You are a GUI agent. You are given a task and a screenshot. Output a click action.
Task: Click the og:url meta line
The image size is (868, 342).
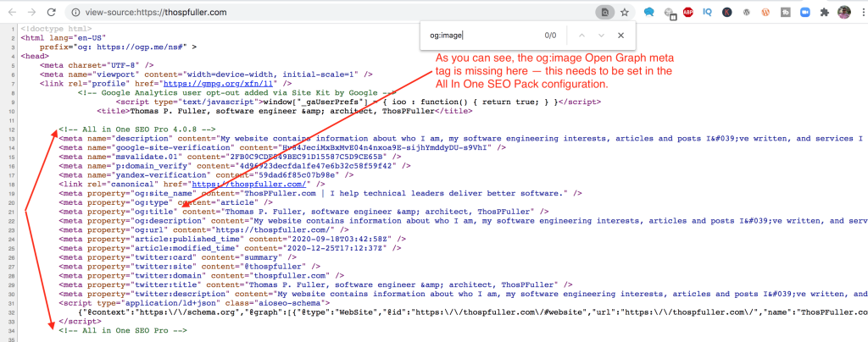tap(203, 229)
